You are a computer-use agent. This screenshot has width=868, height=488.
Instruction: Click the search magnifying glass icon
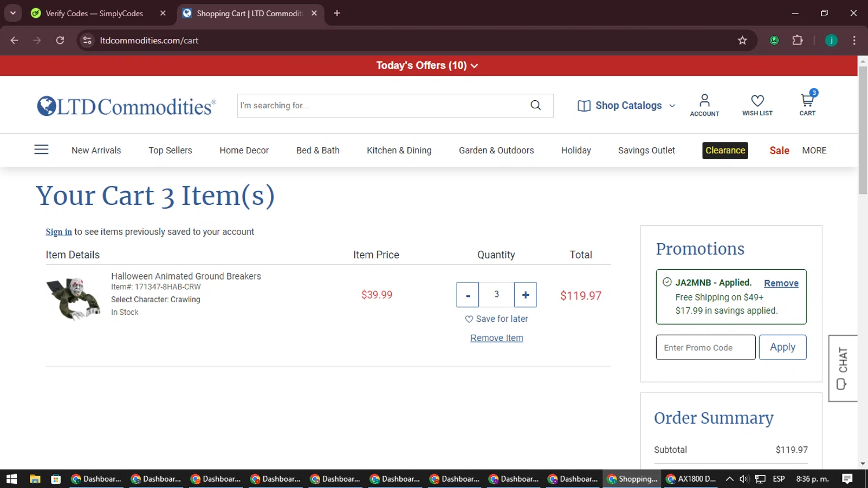[536, 105]
